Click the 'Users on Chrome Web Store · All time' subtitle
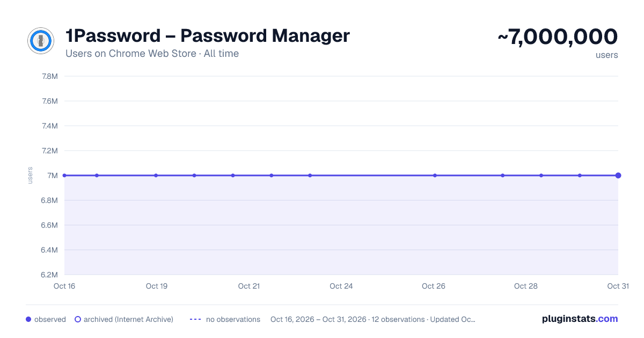Image resolution: width=644 pixels, height=338 pixels. [152, 54]
